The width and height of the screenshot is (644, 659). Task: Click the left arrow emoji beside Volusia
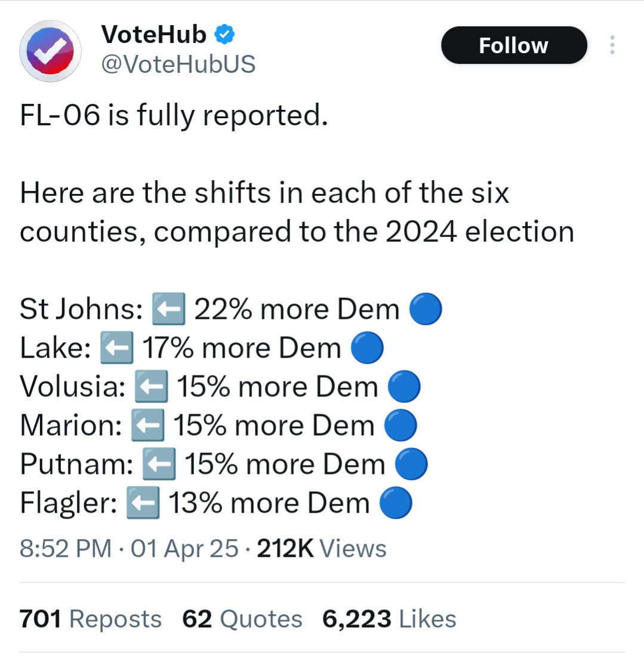point(150,387)
